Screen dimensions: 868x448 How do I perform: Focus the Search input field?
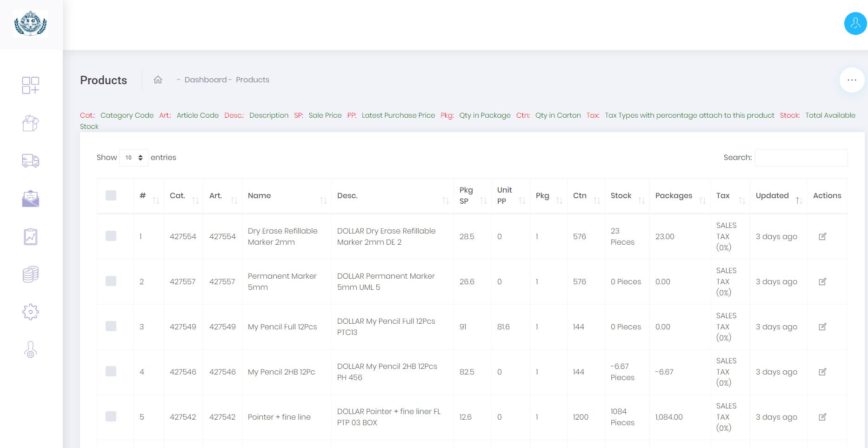[801, 158]
